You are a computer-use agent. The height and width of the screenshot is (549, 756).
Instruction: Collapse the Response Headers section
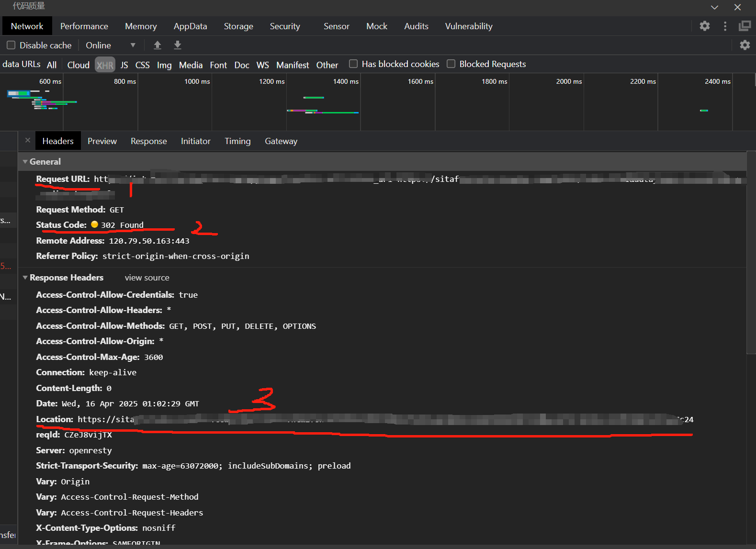25,278
